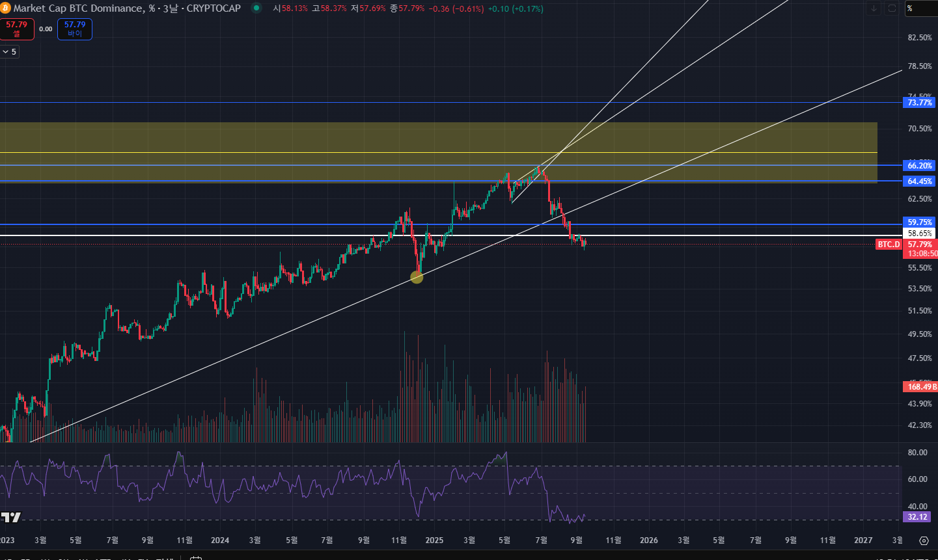Click the green +0.10 (+0.17%) value
Screen dimensions: 938x560
(x=516, y=9)
